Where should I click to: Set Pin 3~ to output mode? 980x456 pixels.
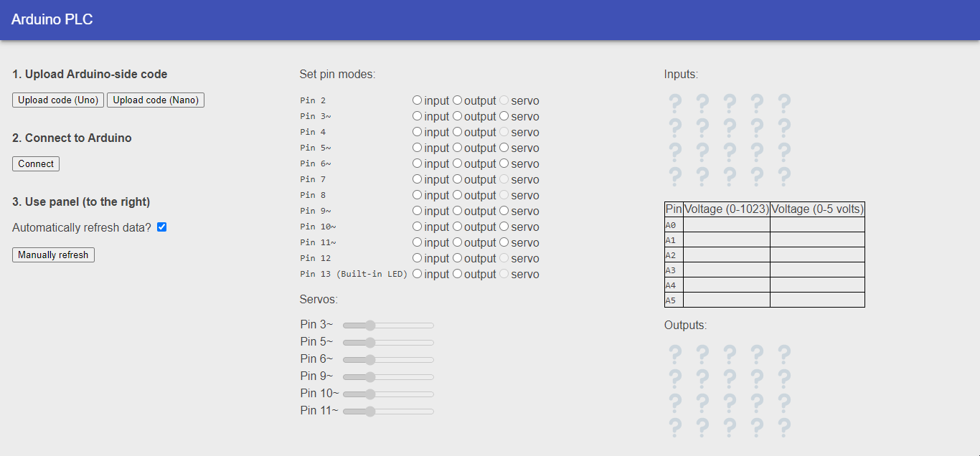[x=457, y=116]
